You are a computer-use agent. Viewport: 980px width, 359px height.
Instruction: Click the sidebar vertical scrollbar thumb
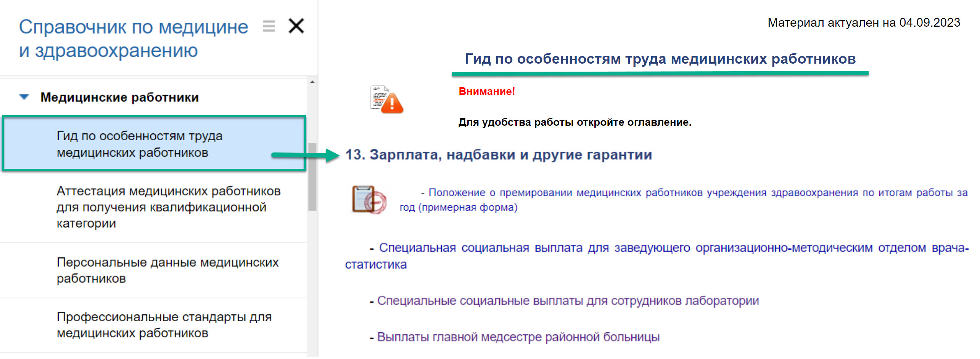click(312, 176)
